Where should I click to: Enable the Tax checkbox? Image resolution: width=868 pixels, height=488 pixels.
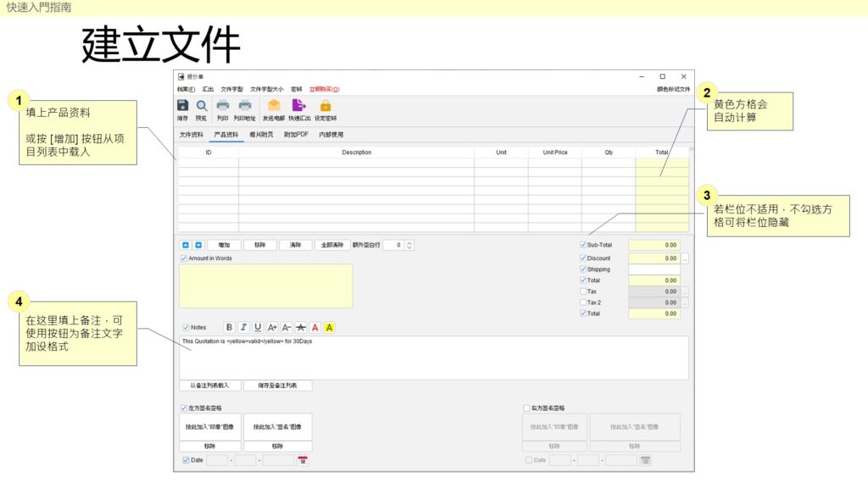[583, 291]
